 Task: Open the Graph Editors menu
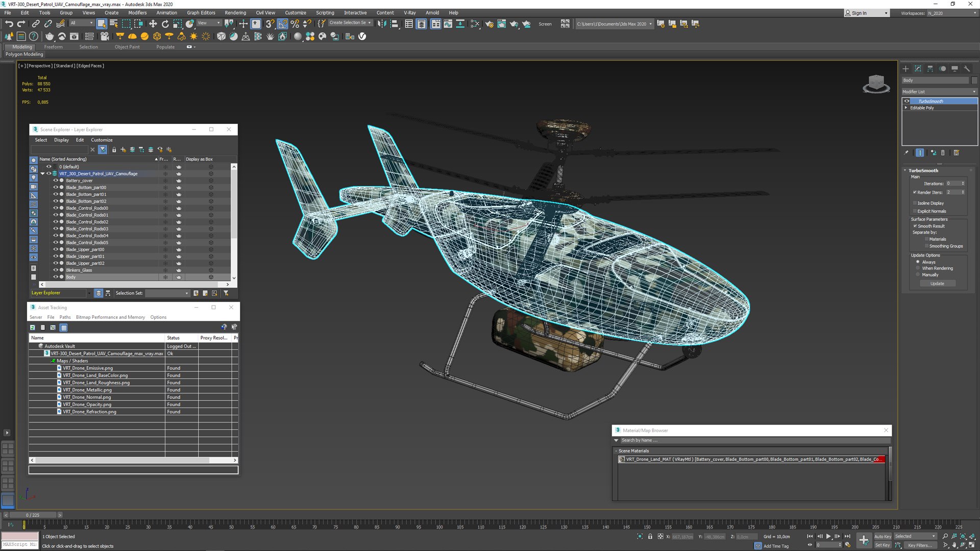(201, 13)
